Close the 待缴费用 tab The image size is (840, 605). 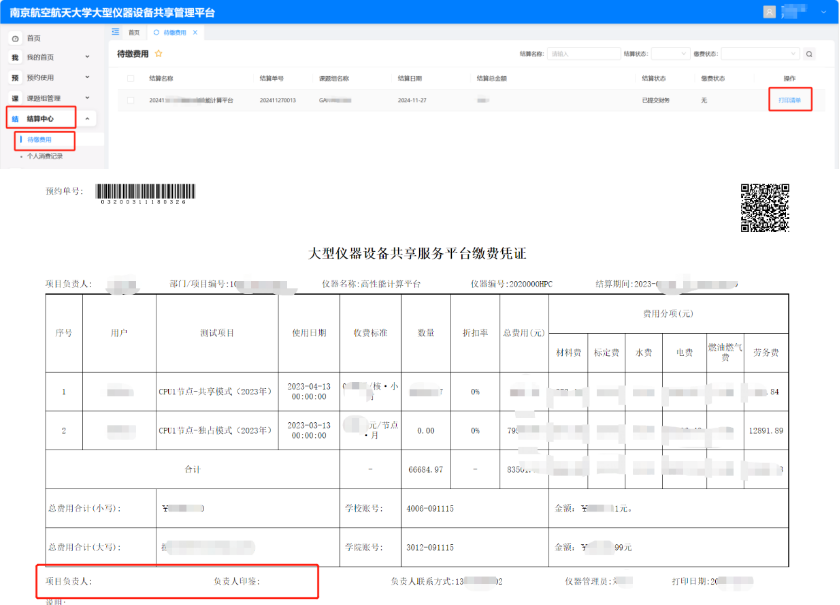click(x=195, y=33)
